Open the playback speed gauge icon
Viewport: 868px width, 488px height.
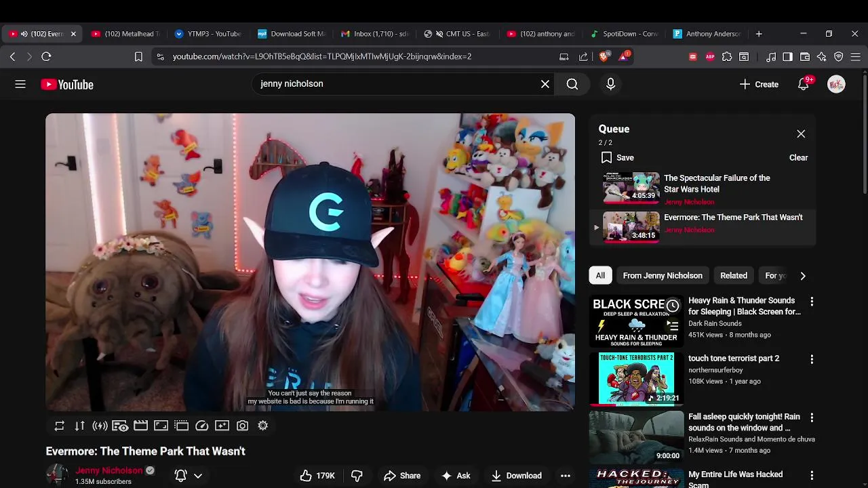pyautogui.click(x=201, y=426)
